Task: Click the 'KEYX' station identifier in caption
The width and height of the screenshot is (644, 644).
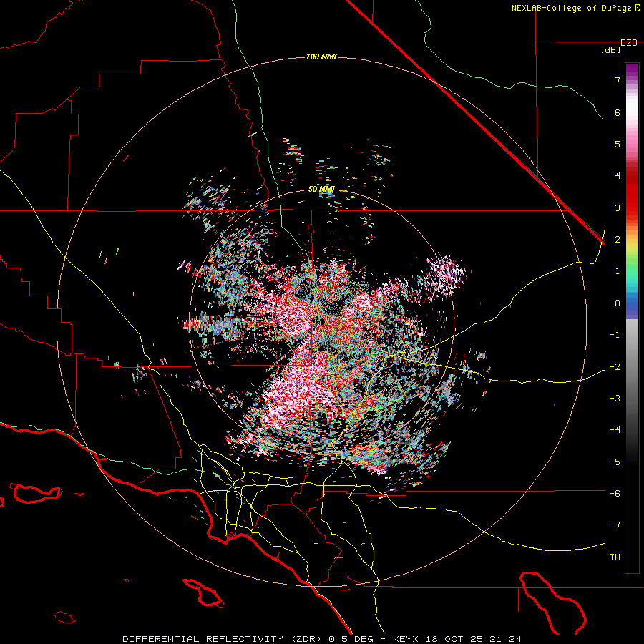Action: [406, 639]
